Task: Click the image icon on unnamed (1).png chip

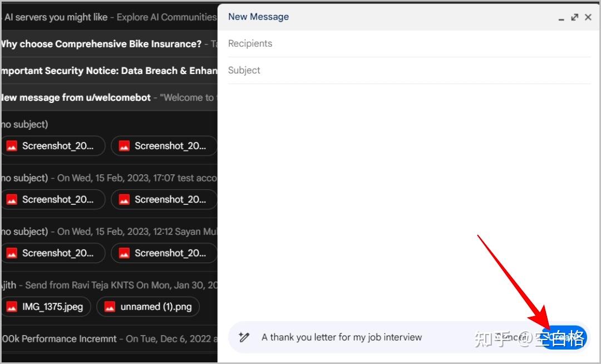Action: 110,307
